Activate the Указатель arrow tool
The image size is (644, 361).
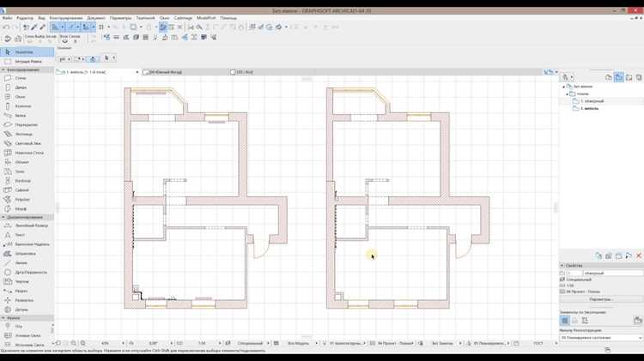tap(27, 52)
